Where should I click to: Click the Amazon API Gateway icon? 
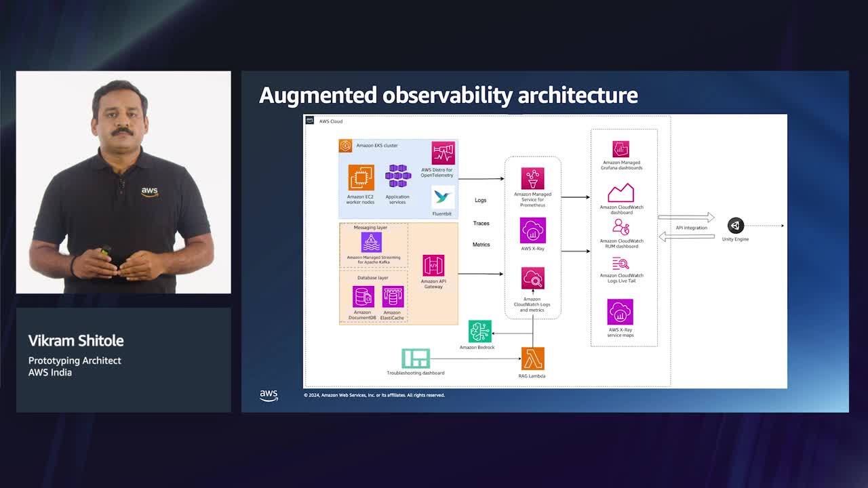coord(433,266)
